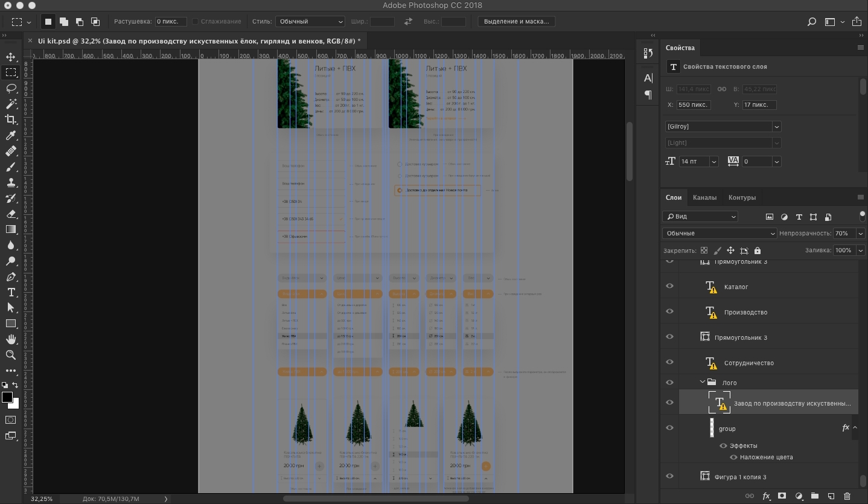Screen dimensions: 868x504
Task: Switch to the Каналы tab
Action: [x=704, y=197]
